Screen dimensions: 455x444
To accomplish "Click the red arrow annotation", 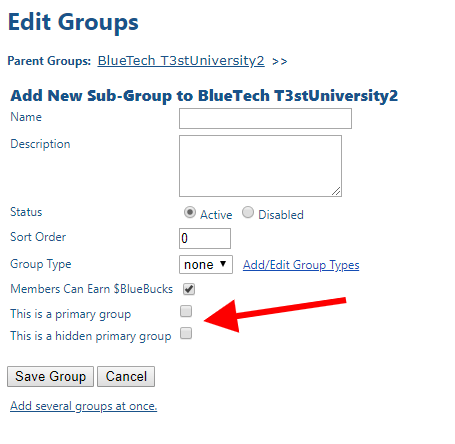I will coord(275,314).
